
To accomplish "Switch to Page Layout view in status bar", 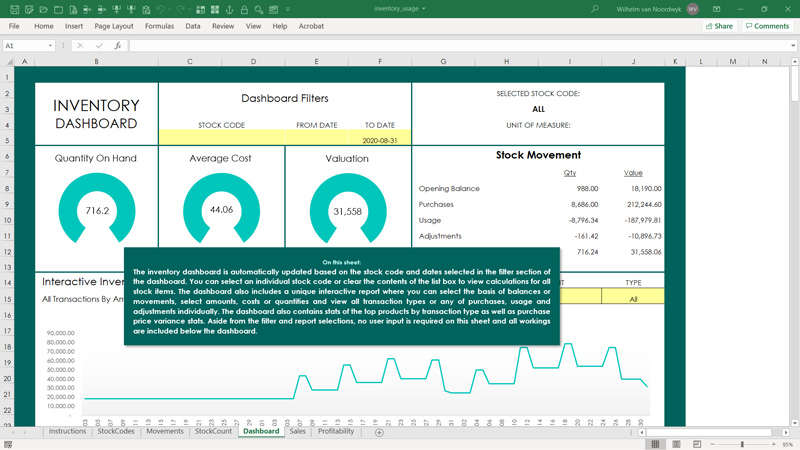I will point(676,444).
